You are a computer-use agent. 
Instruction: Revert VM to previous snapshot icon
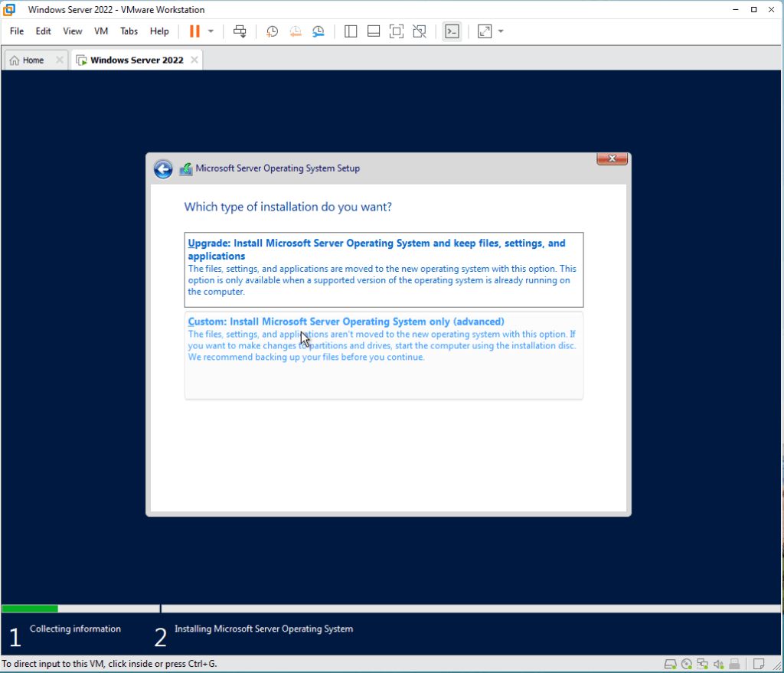pos(295,31)
